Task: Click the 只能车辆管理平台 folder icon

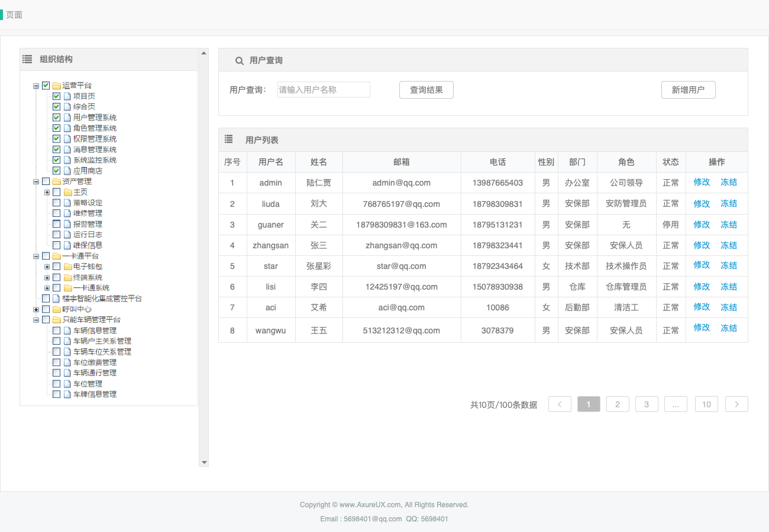Action: 56,320
